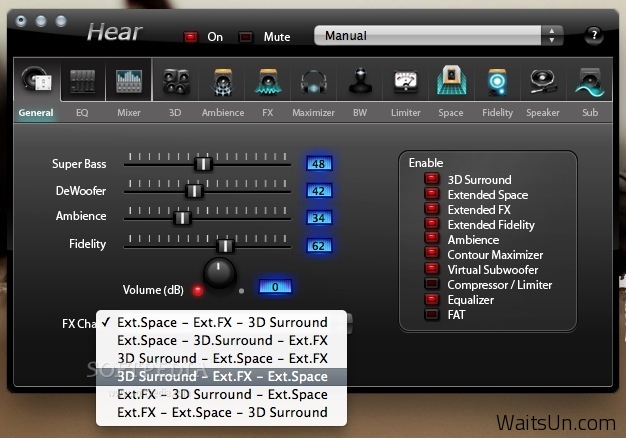This screenshot has width=626, height=438.
Task: Click the Ambience slider handle
Action: (182, 218)
